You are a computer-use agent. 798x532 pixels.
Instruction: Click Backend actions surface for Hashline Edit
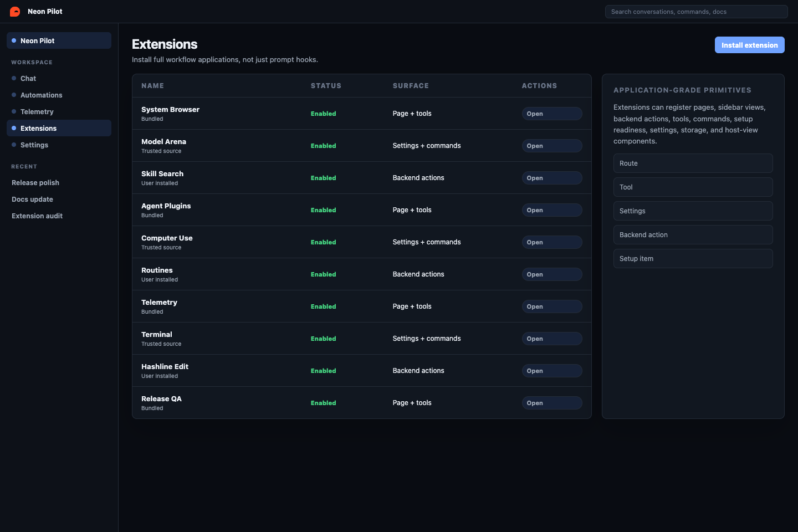[x=418, y=371]
